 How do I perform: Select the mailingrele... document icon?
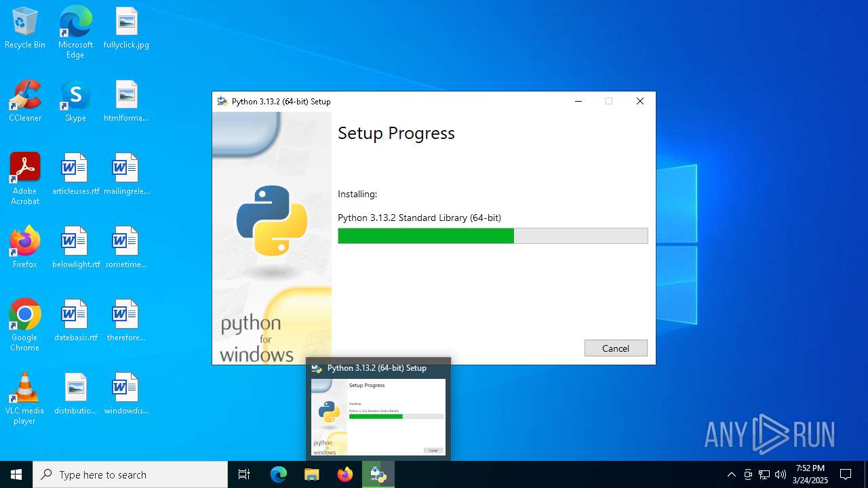coord(126,175)
